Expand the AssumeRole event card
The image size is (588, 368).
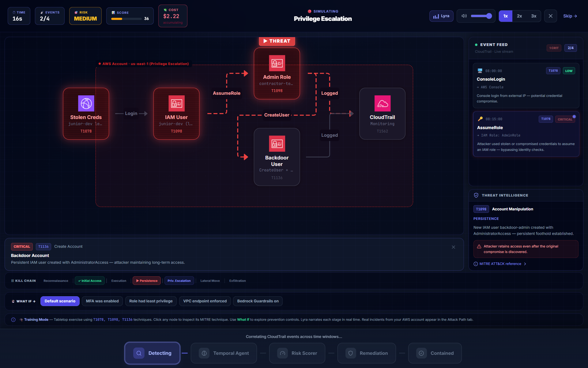526,134
